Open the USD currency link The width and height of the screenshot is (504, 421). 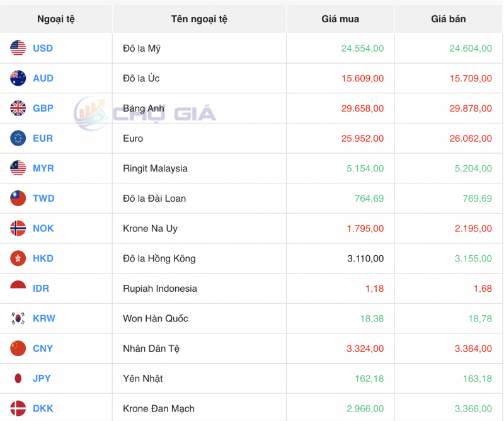pyautogui.click(x=42, y=48)
